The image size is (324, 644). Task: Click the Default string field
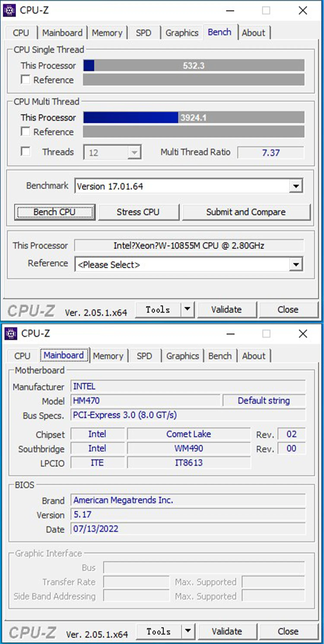[264, 400]
